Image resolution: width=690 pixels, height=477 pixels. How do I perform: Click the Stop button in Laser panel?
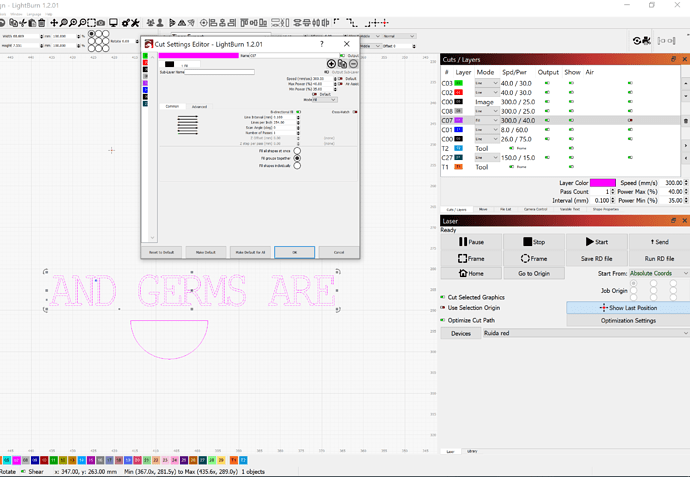[x=534, y=242]
